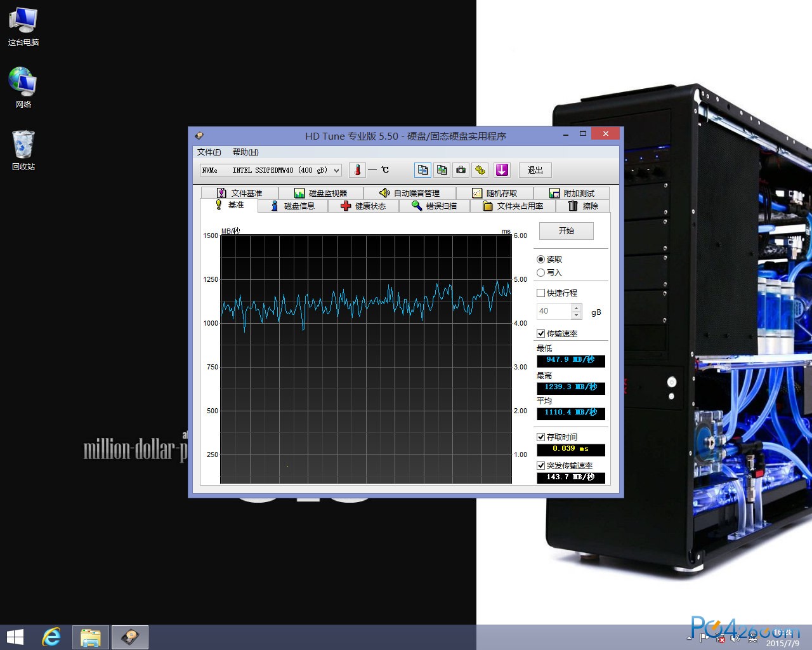The height and width of the screenshot is (650, 812).
Task: Open the Windows Start button
Action: click(15, 637)
